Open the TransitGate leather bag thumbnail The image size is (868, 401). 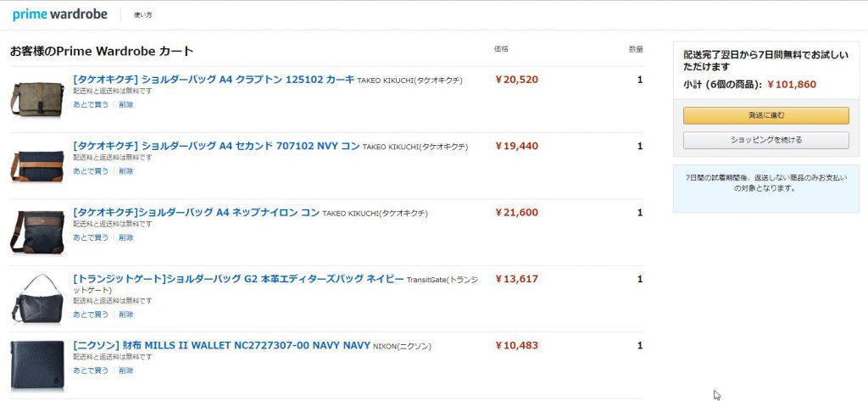click(37, 298)
